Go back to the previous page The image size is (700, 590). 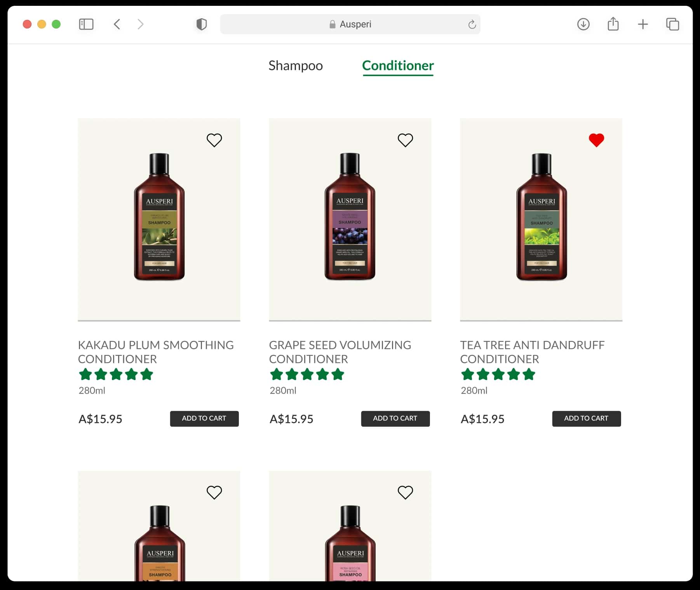coord(117,24)
